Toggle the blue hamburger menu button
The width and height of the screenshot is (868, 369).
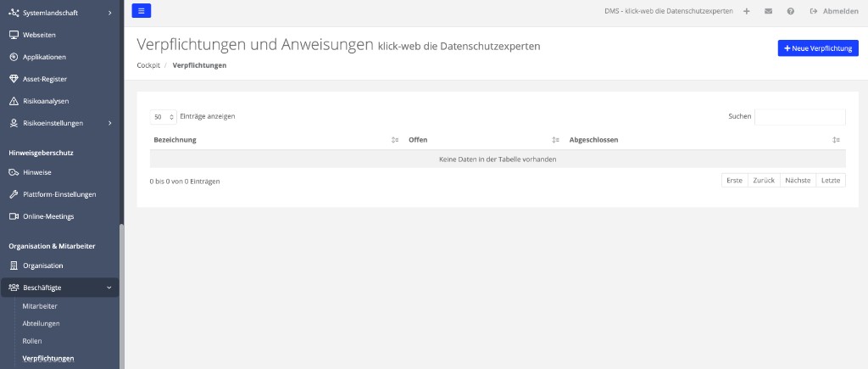point(142,10)
